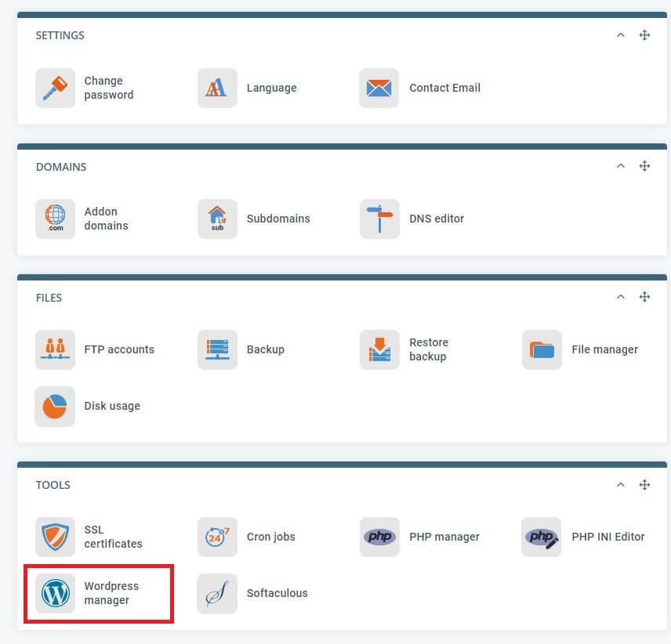Launch the PHP manager tool icon
This screenshot has width=671, height=644.
pos(379,537)
